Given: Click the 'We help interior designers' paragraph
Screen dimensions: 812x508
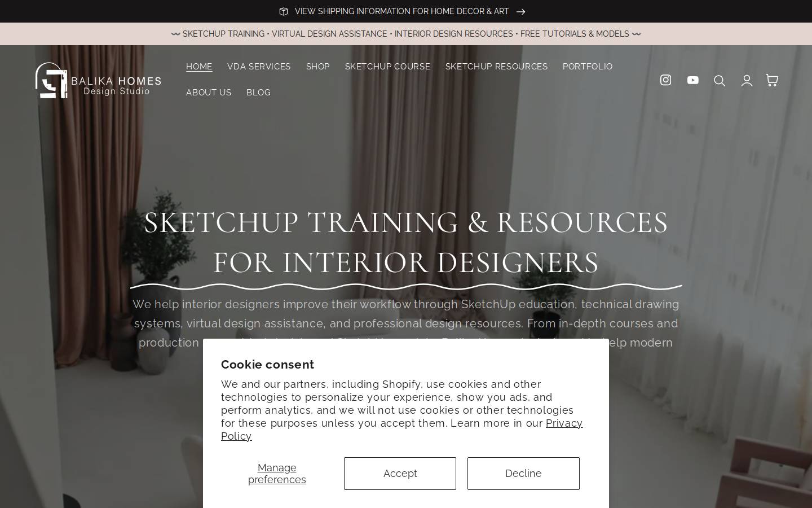Looking at the screenshot, I should tap(406, 323).
